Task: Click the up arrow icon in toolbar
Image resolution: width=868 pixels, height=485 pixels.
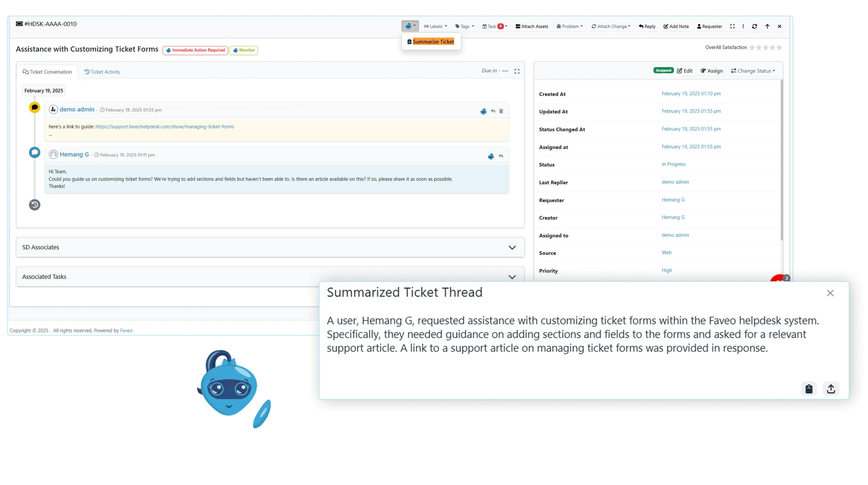Action: [x=767, y=26]
